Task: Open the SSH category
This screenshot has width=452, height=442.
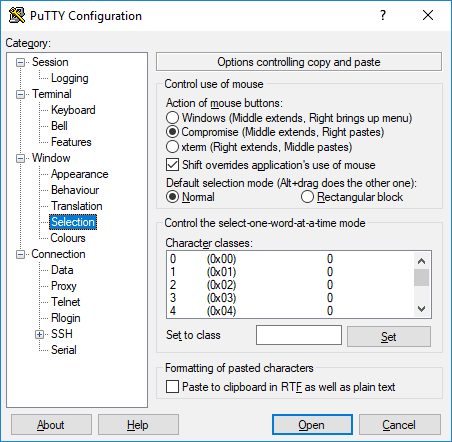Action: [62, 334]
